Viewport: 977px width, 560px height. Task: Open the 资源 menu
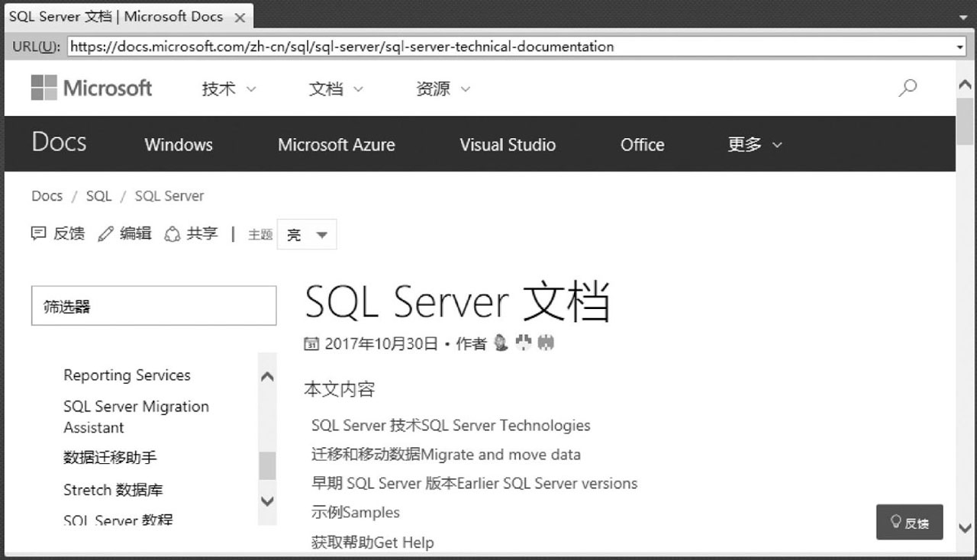point(443,89)
